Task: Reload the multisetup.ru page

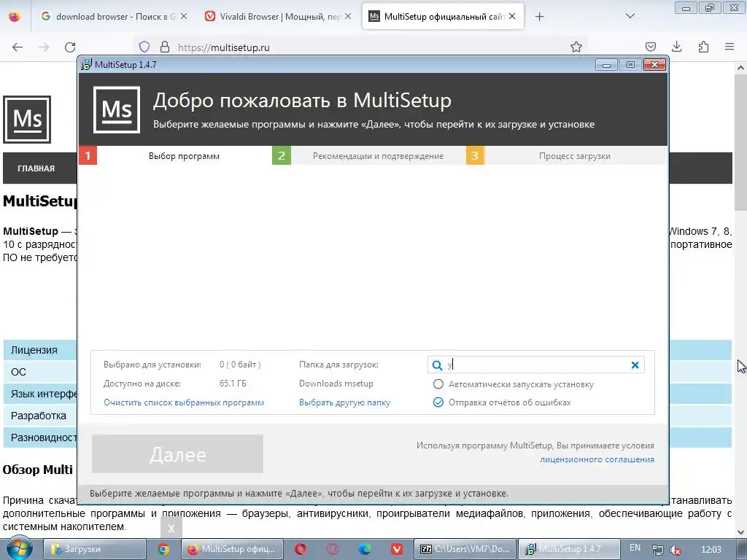Action: coord(70,47)
